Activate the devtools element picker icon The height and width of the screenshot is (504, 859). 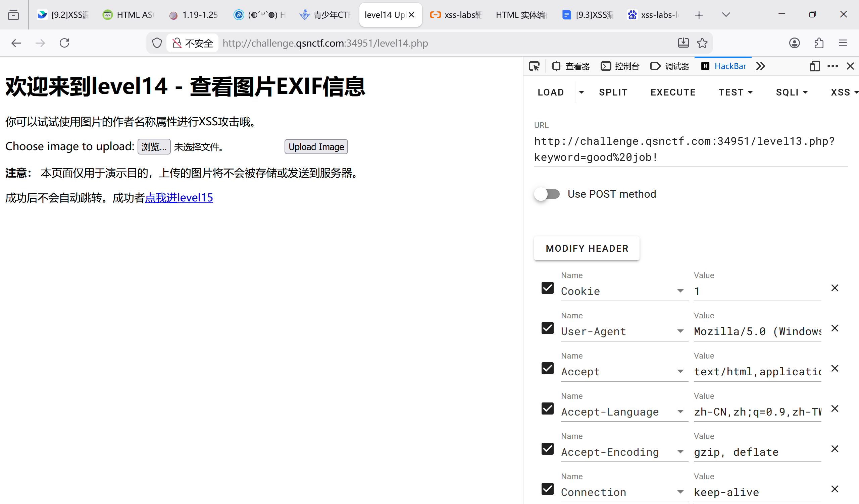coord(534,66)
